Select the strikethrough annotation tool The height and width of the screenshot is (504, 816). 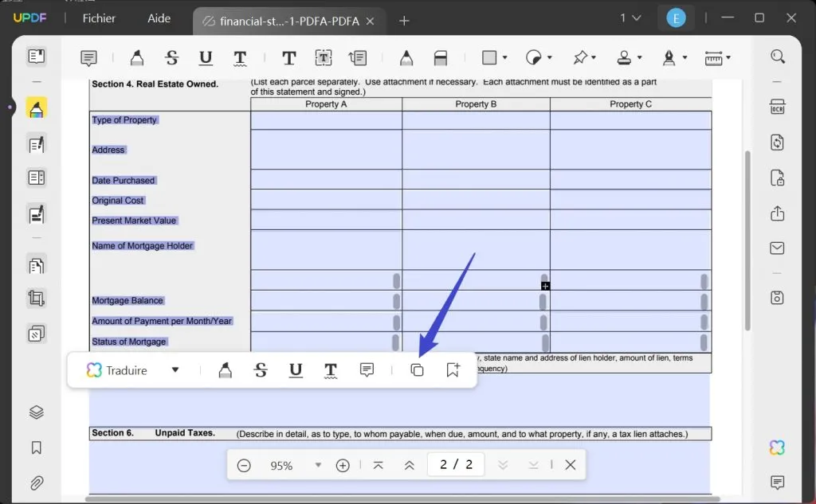(171, 57)
